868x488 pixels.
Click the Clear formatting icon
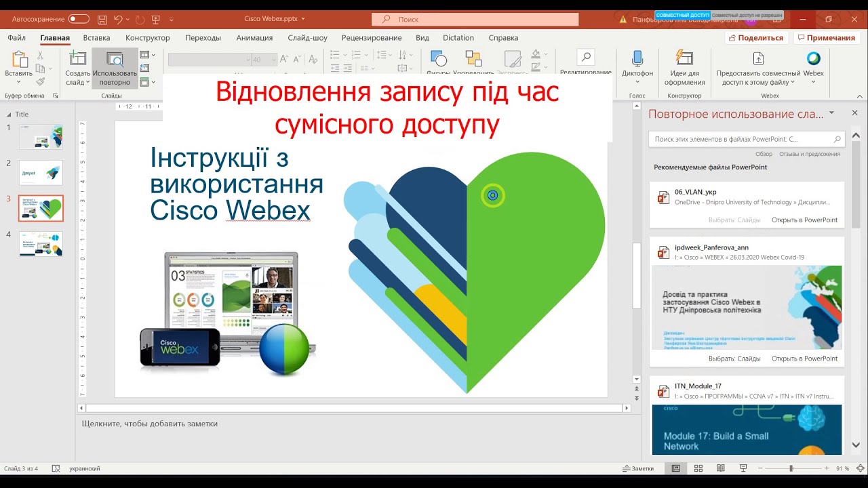[315, 60]
